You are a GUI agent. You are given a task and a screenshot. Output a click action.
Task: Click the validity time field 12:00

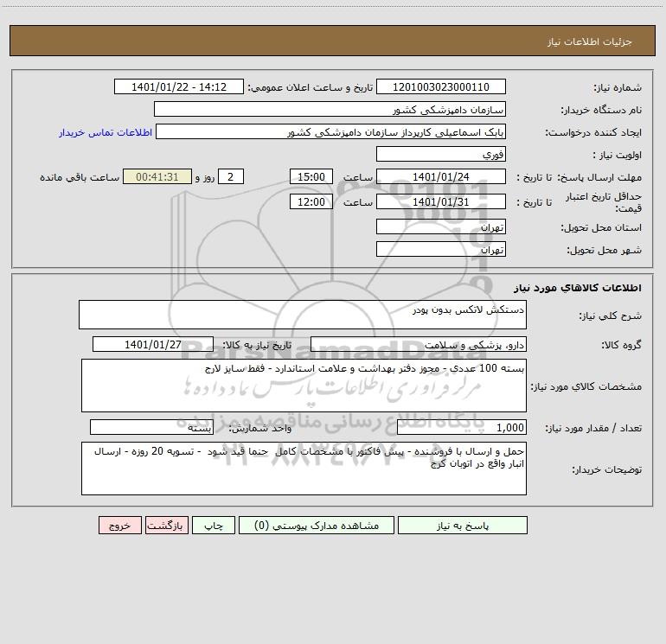coord(311,202)
